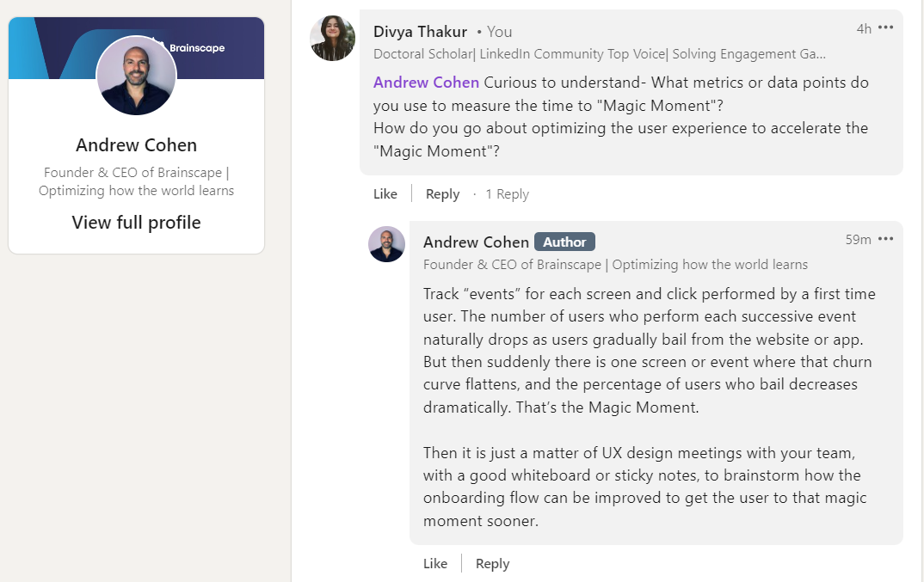Click Divya Thakur's headline text
The width and height of the screenshot is (924, 582).
[600, 54]
